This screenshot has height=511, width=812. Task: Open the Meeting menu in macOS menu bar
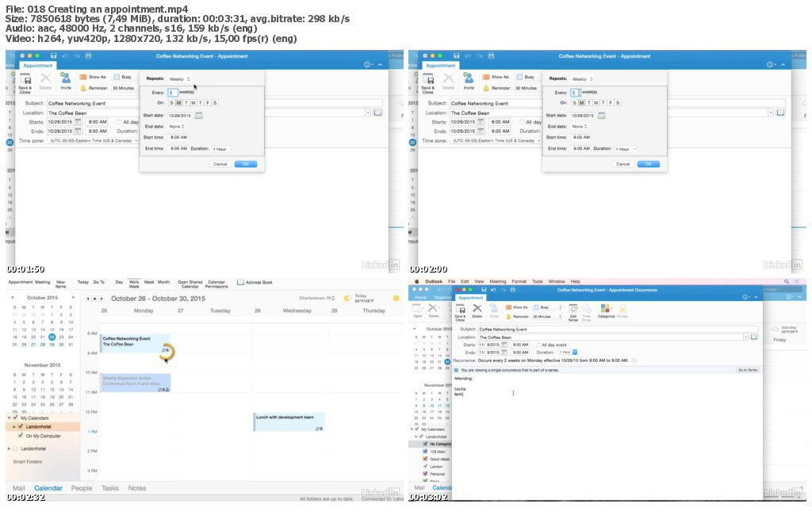(x=498, y=282)
